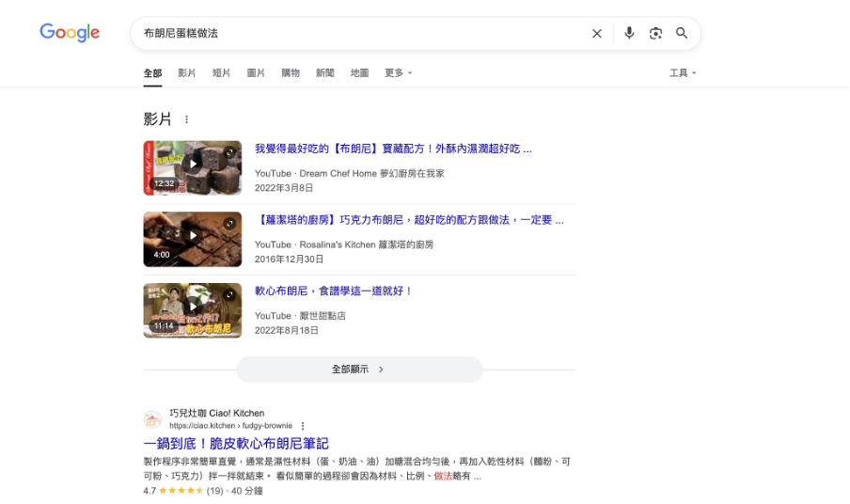Preview icon on 厭世甜點店 thumbnail corner

pos(229,294)
